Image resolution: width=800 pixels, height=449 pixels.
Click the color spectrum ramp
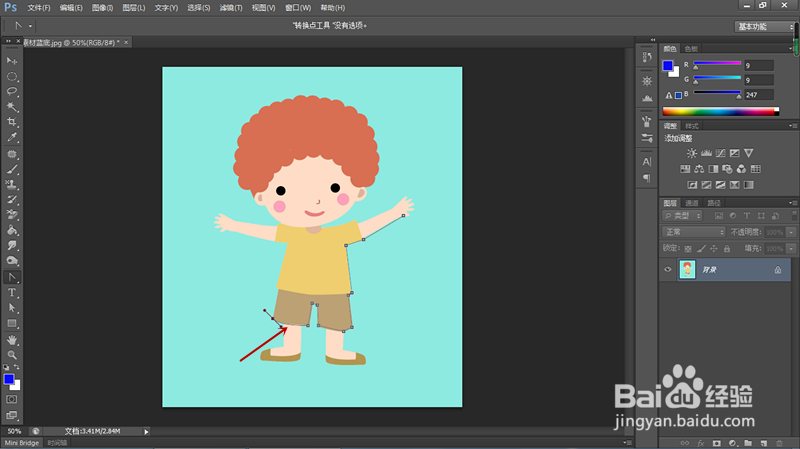pos(720,111)
